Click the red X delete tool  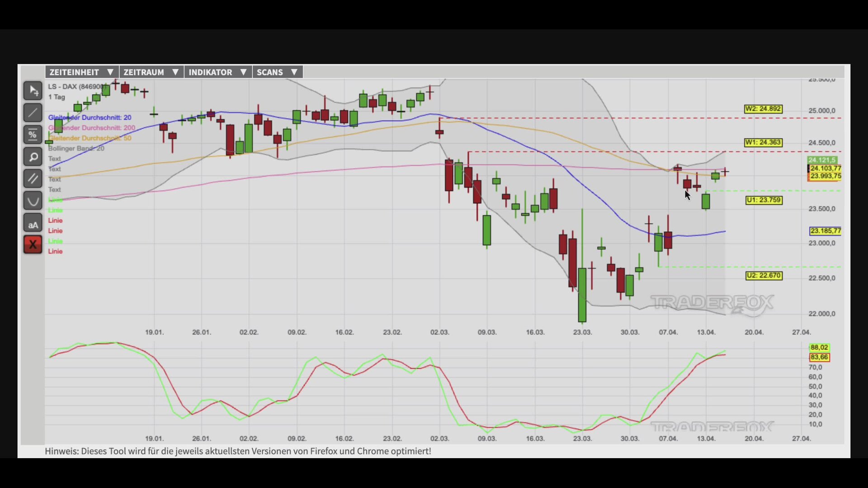point(33,245)
